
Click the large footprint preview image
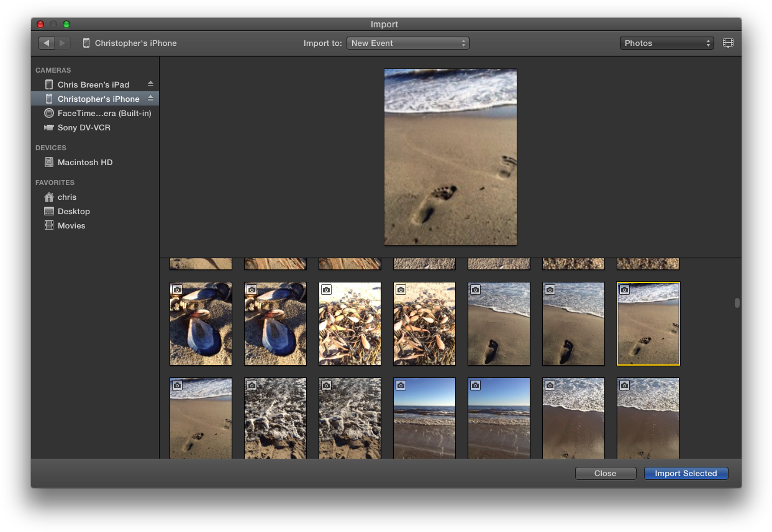pos(450,157)
